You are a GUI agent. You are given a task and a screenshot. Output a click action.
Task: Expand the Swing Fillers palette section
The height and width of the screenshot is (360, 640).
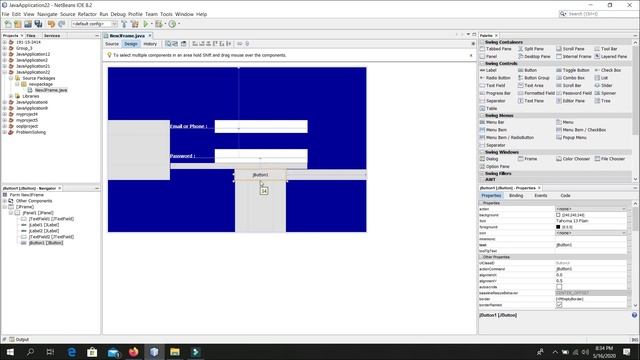tap(482, 173)
